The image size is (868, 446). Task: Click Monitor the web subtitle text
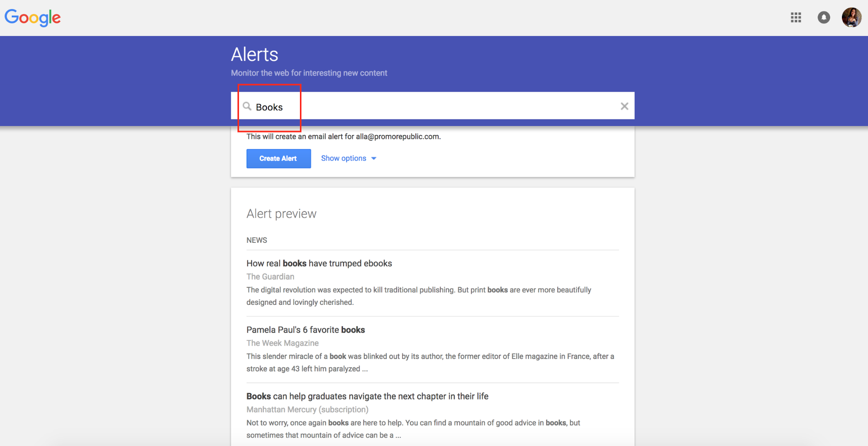click(x=309, y=73)
